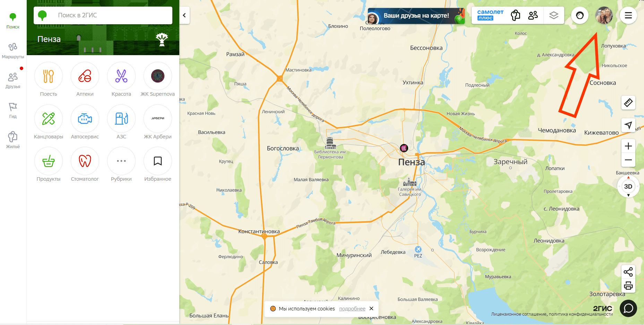Open the cookies подробнее link
The width and height of the screenshot is (644, 325).
pyautogui.click(x=352, y=309)
